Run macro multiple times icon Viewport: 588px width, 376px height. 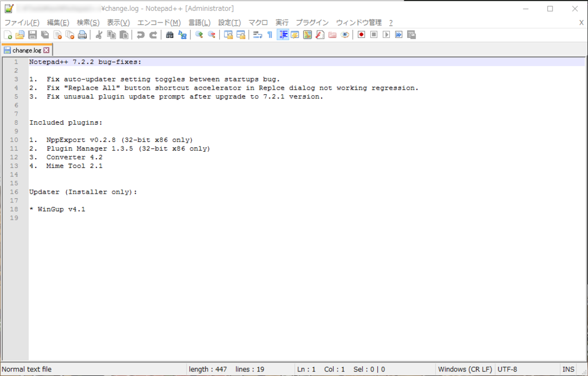(399, 35)
